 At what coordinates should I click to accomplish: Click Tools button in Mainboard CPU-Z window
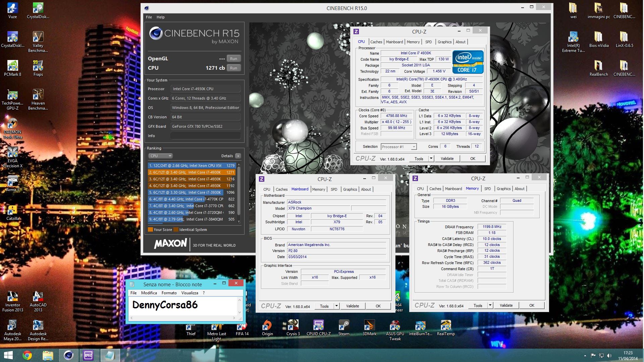tap(324, 306)
